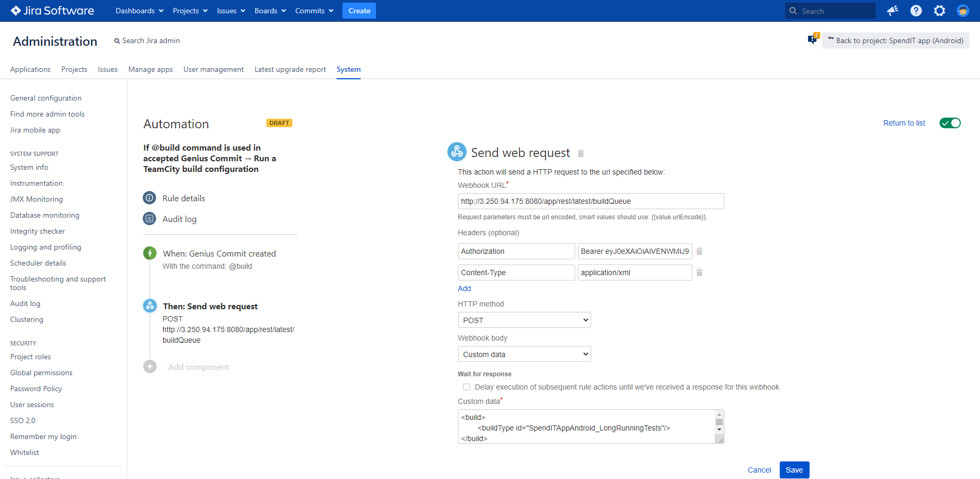The image size is (980, 479).
Task: Expand the Projects menu in top bar
Action: (x=190, y=11)
